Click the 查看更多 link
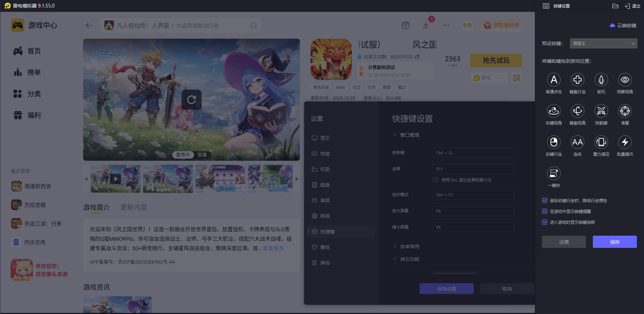This screenshot has width=644, height=314. tap(274, 248)
